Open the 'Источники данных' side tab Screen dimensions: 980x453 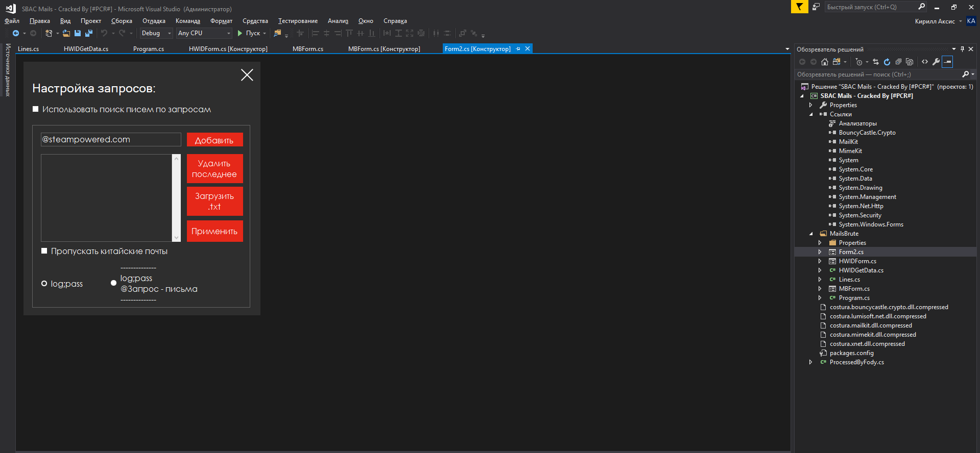point(8,70)
